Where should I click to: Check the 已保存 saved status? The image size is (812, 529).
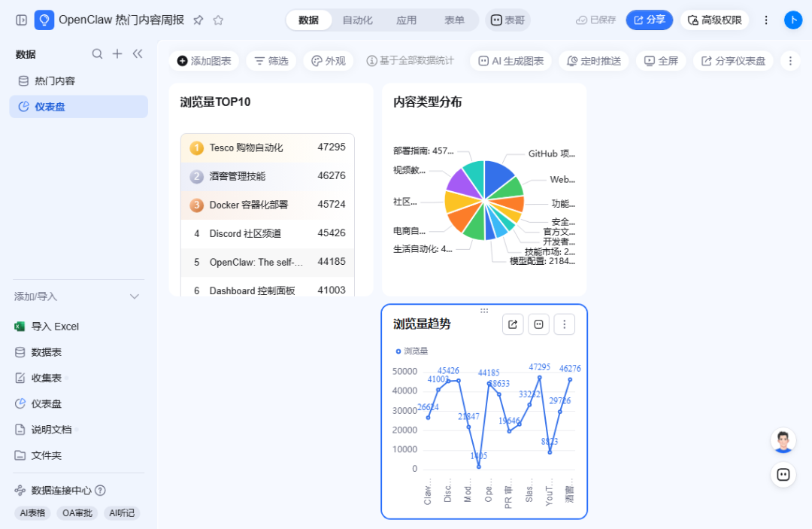pyautogui.click(x=595, y=20)
